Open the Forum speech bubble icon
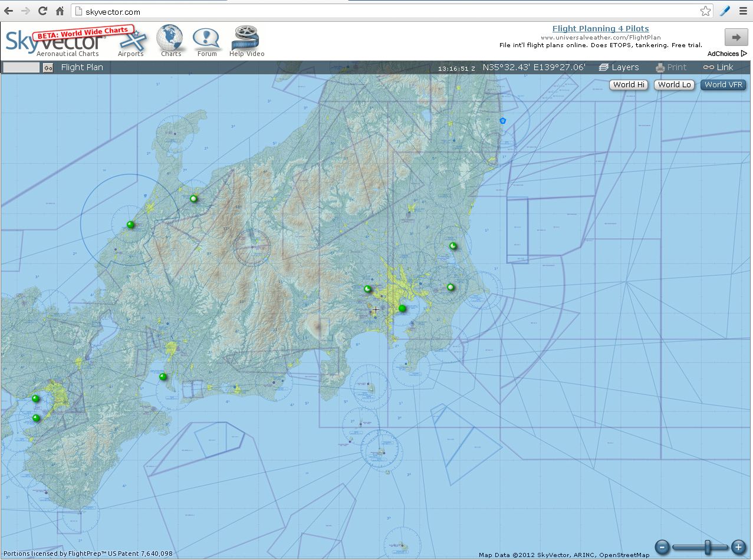This screenshot has width=753, height=560. click(x=206, y=39)
